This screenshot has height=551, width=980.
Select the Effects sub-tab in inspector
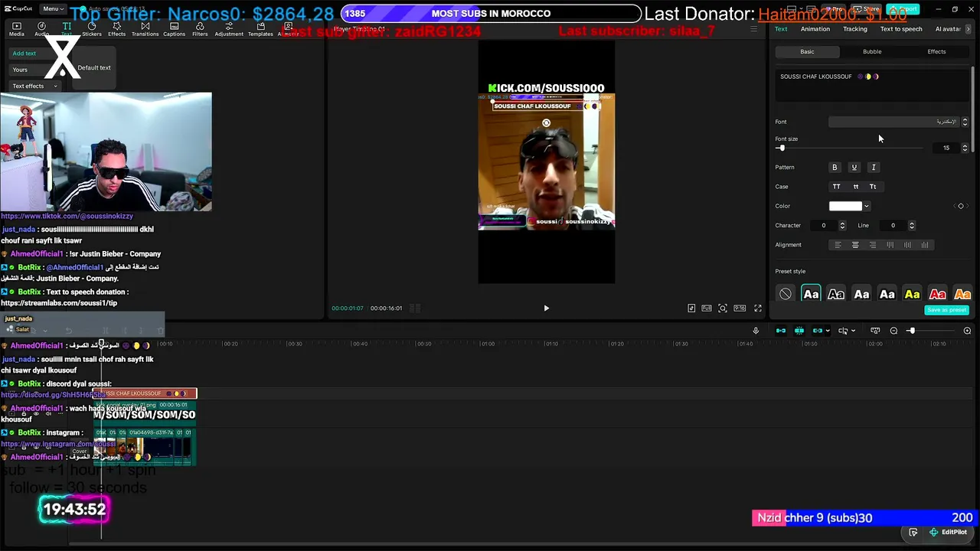pos(936,51)
